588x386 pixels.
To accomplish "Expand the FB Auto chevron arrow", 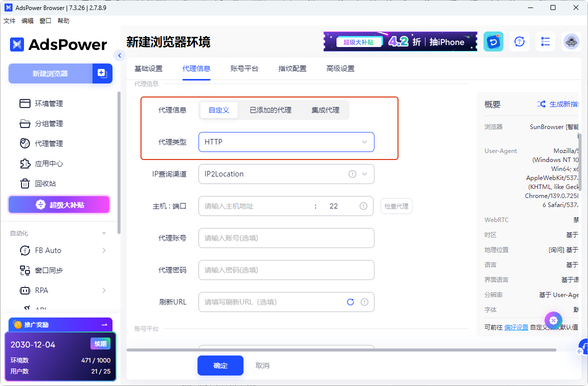I will (104, 250).
